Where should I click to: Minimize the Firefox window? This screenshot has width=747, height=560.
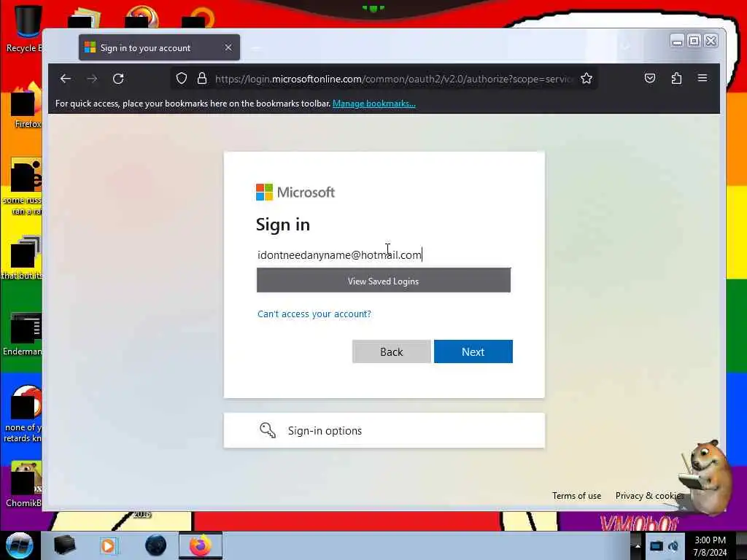point(677,42)
